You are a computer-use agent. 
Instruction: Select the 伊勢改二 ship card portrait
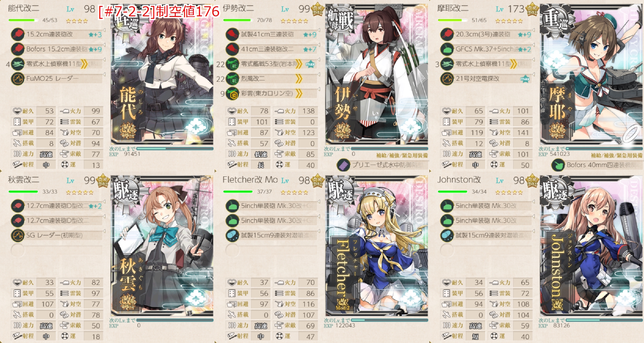[377, 74]
